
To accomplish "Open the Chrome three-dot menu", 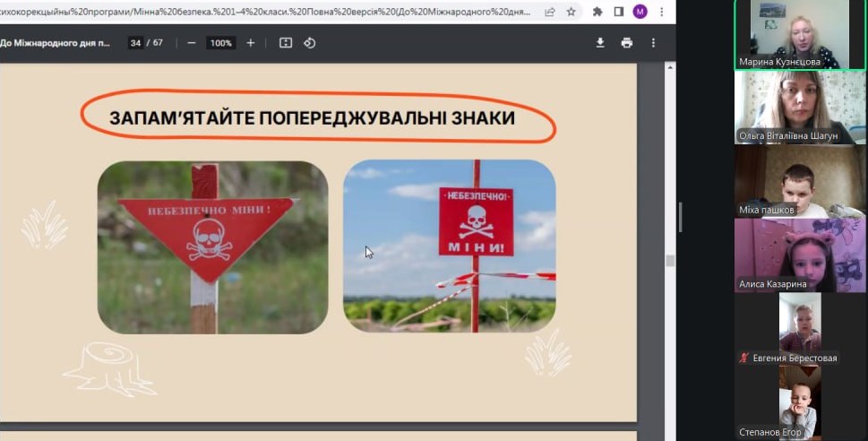I will 661,12.
